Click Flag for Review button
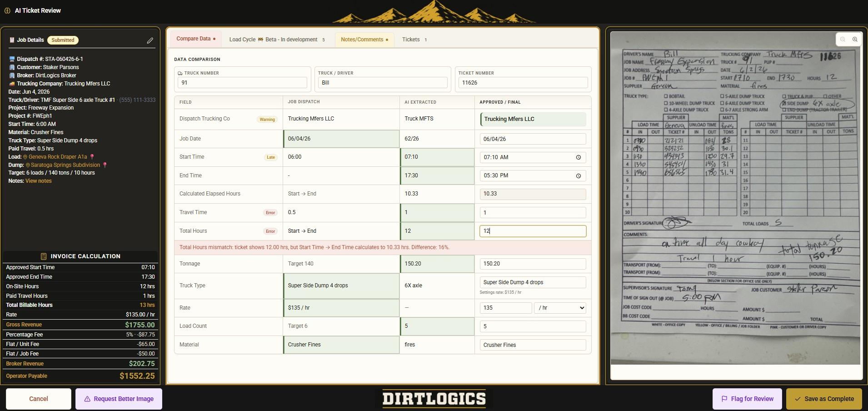The height and width of the screenshot is (411, 868). [747, 399]
